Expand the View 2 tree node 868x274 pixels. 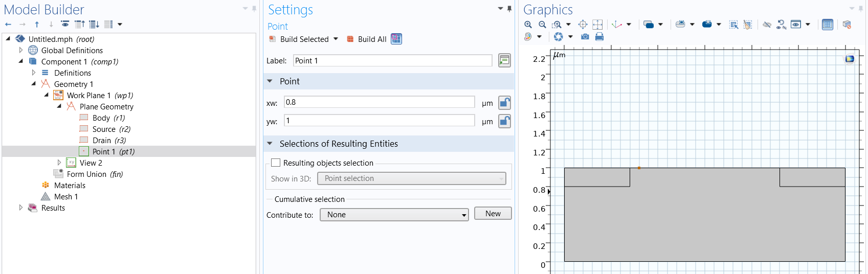click(59, 163)
